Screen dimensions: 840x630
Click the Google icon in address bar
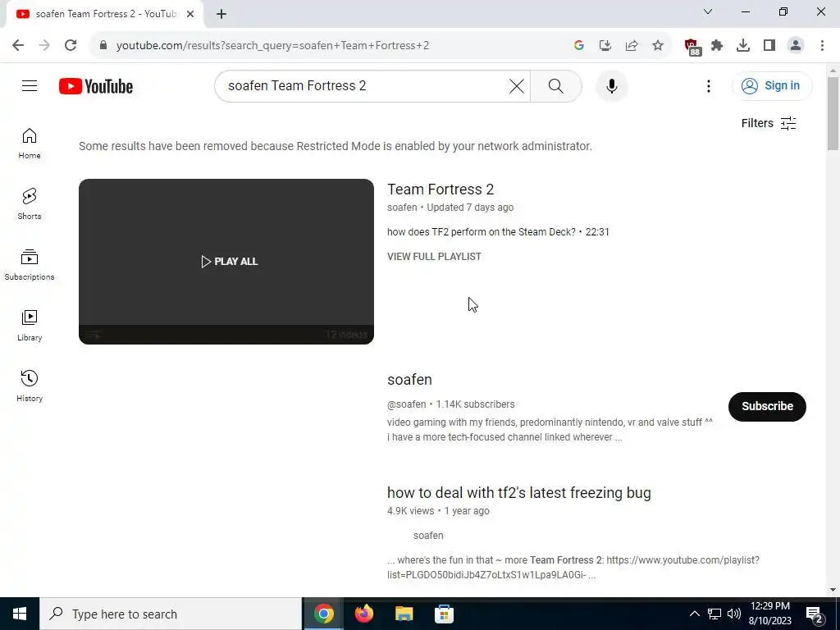(x=578, y=45)
